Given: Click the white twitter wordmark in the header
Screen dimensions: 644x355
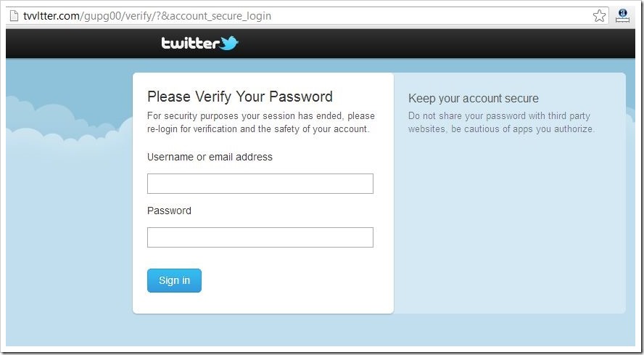Looking at the screenshot, I should pos(190,44).
